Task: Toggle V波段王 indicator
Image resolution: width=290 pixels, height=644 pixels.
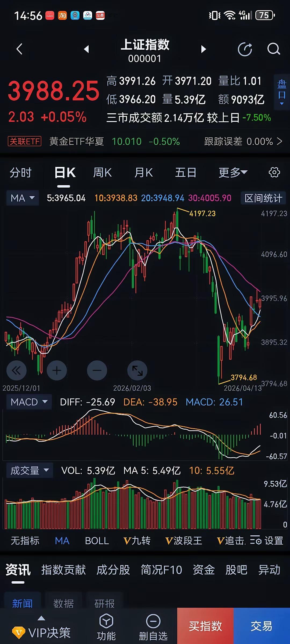Action: click(x=184, y=541)
